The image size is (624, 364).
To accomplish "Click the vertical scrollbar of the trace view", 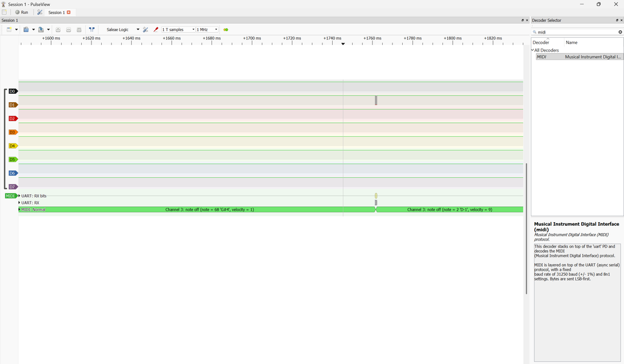I will [x=526, y=228].
